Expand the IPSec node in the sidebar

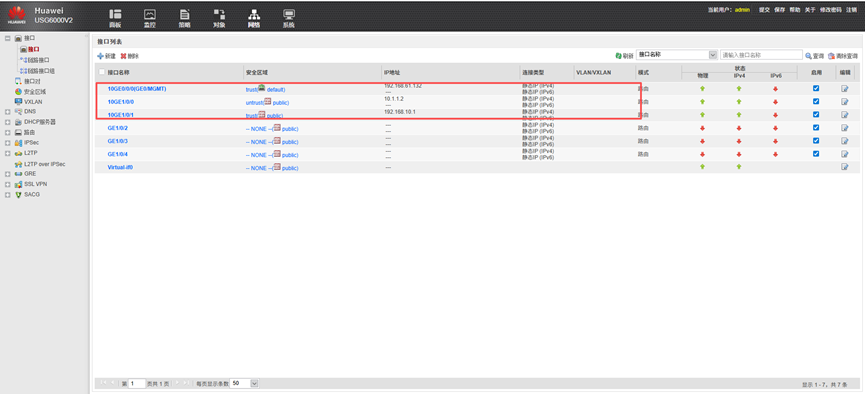point(8,143)
